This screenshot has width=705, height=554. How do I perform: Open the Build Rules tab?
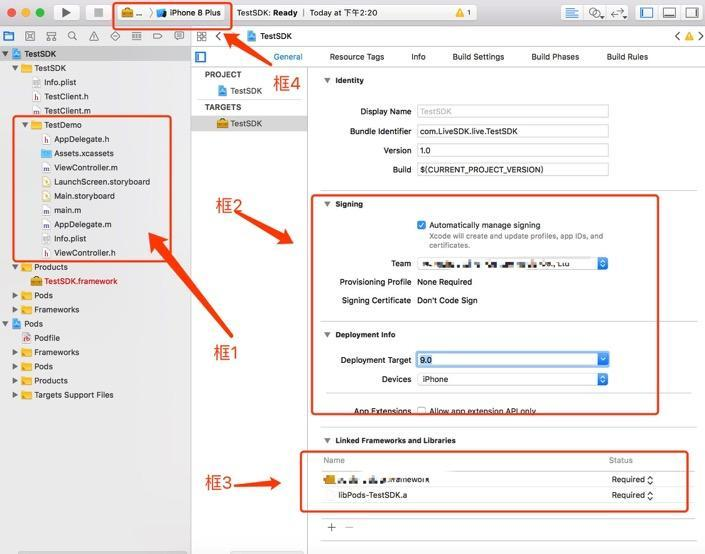pos(627,57)
